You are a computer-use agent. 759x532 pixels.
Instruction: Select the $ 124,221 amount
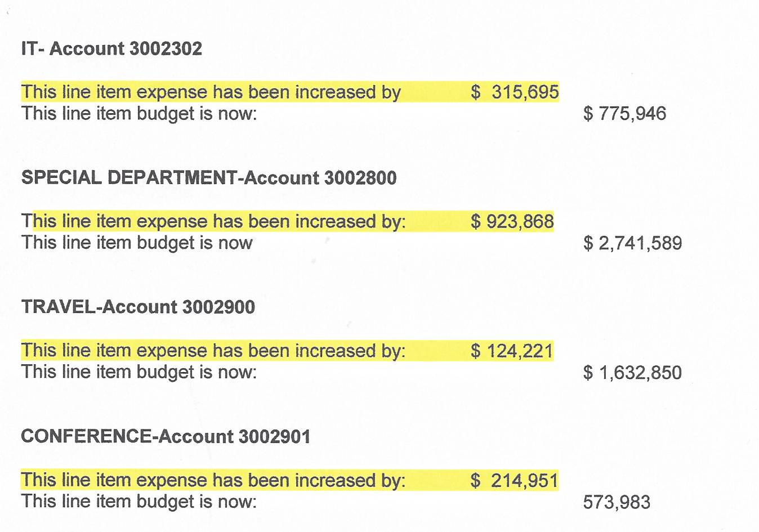[512, 351]
